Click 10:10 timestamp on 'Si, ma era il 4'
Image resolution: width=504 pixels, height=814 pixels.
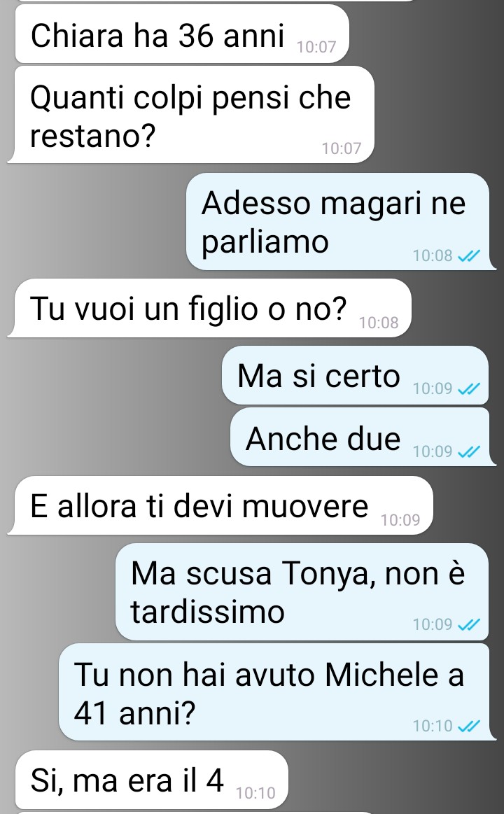255,793
